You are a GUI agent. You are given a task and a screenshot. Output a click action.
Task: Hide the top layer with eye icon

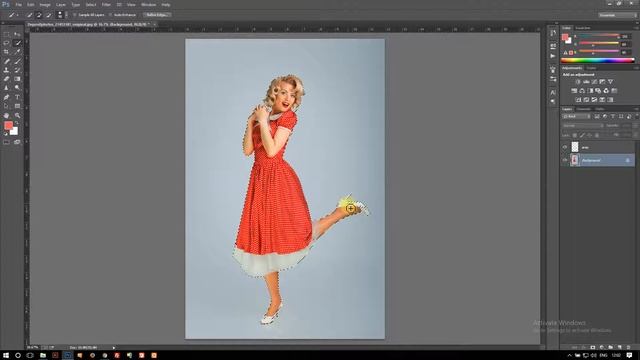pos(565,147)
